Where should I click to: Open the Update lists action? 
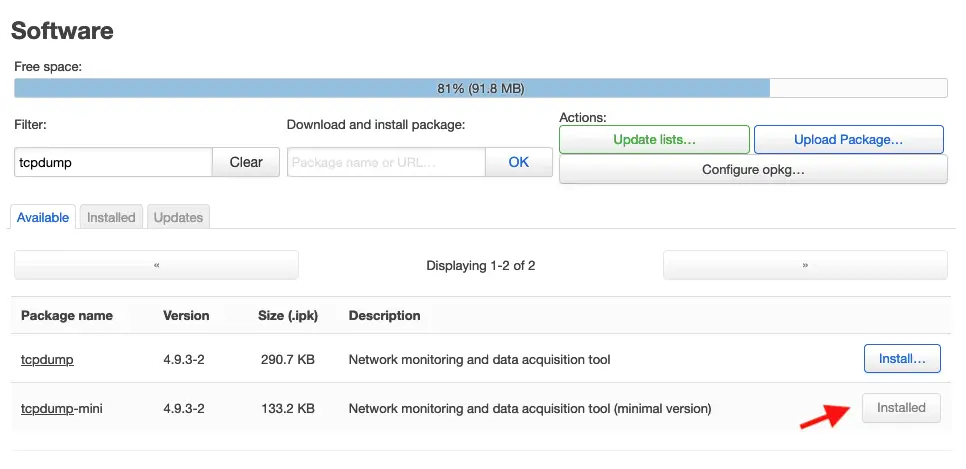pyautogui.click(x=654, y=139)
